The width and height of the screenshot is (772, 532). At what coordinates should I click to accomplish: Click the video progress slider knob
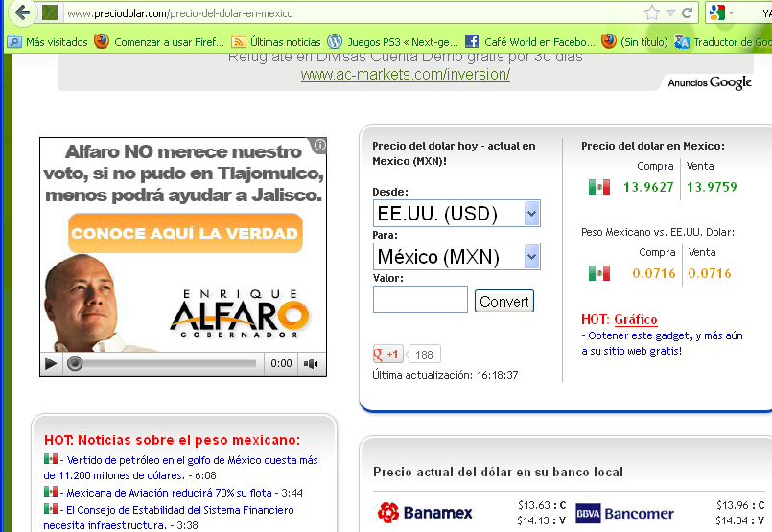point(75,363)
